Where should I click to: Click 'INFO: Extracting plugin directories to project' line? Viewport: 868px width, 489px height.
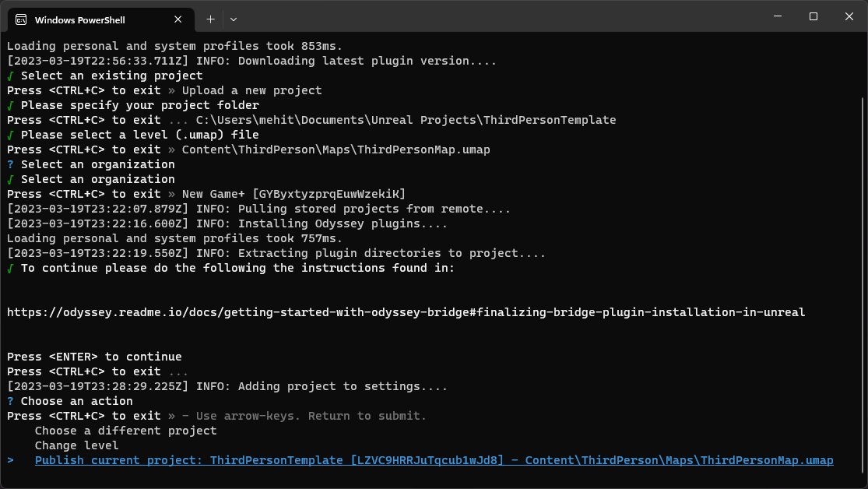[x=276, y=254]
